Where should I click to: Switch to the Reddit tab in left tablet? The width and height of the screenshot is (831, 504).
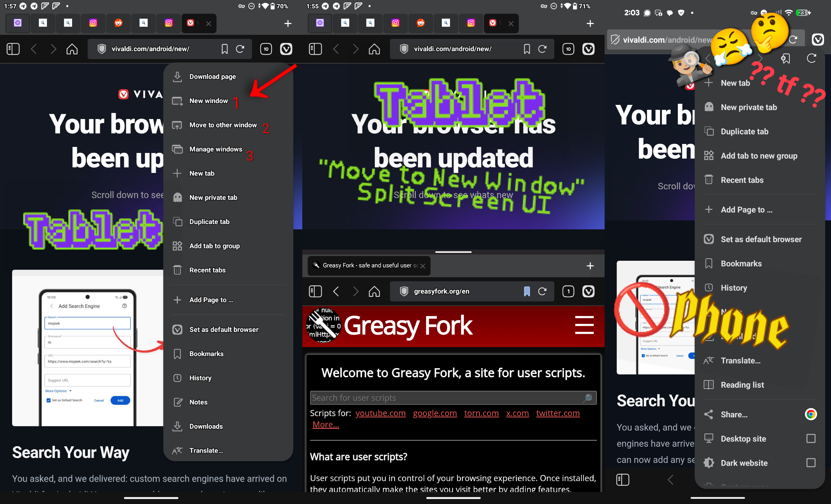(118, 23)
